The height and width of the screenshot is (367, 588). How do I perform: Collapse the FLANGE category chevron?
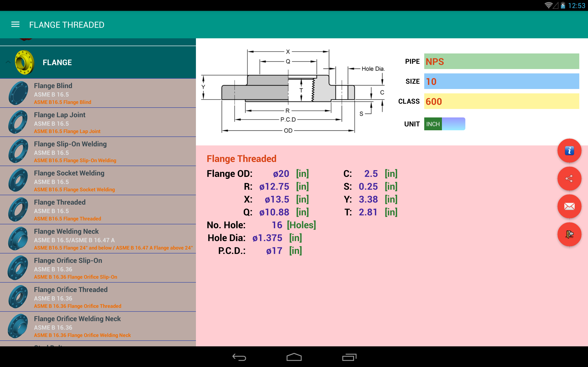8,62
